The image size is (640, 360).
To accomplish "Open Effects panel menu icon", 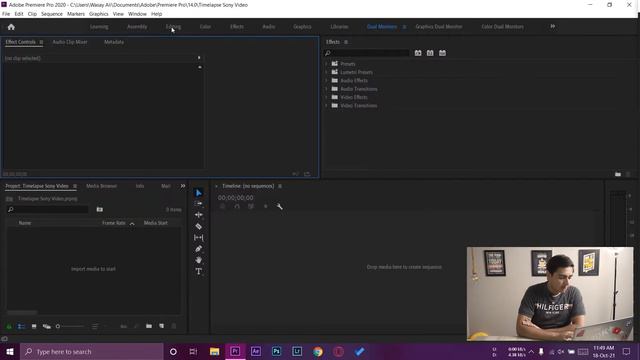I will 346,42.
